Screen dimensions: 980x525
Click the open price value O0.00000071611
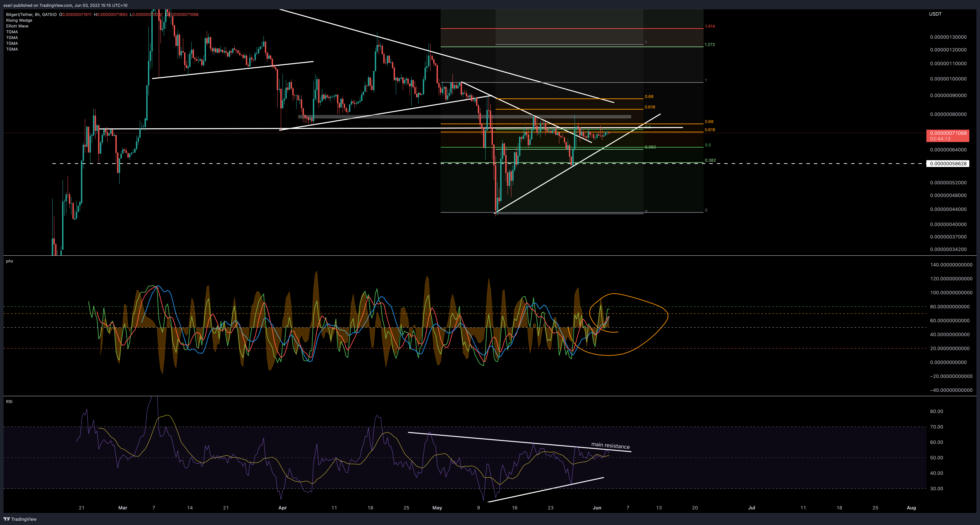point(75,14)
